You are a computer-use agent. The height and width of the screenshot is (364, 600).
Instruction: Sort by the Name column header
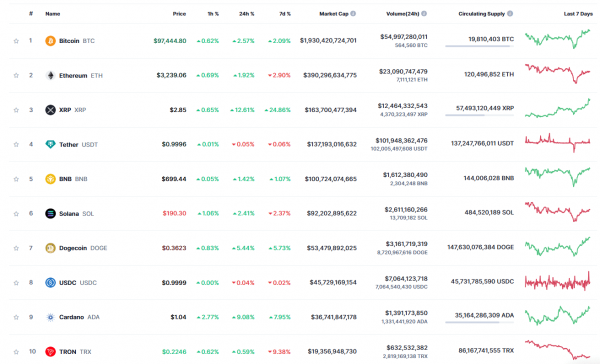click(x=53, y=14)
